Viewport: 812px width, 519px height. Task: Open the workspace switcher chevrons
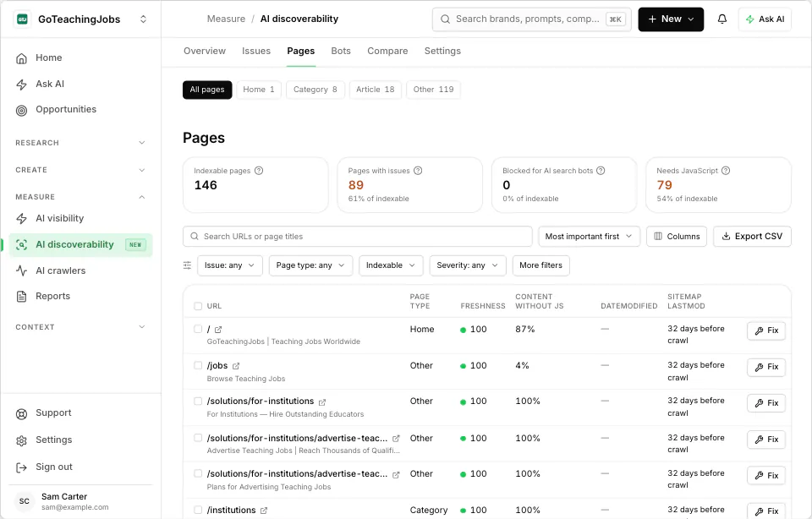coord(144,19)
